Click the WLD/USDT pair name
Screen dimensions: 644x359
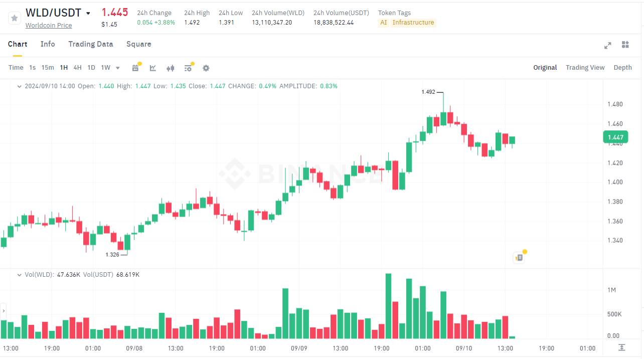point(54,13)
